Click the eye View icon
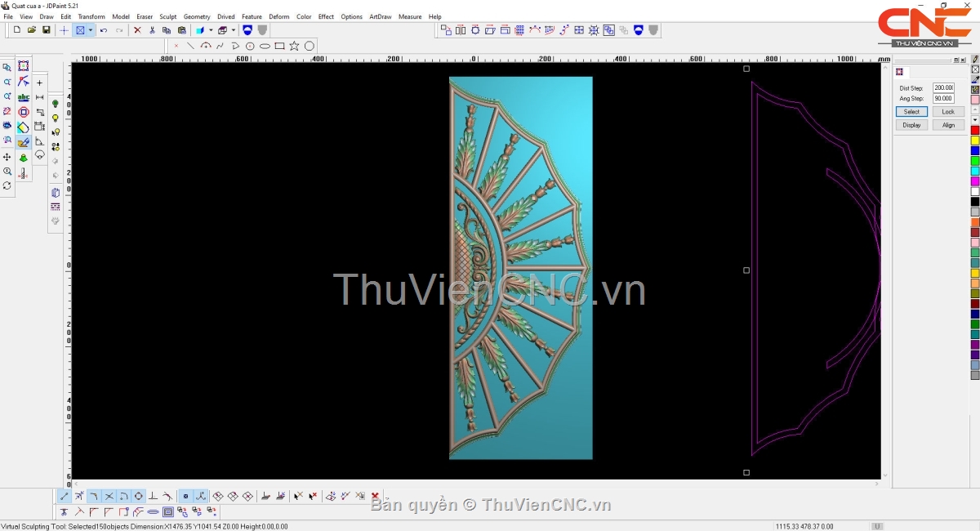 click(x=7, y=127)
